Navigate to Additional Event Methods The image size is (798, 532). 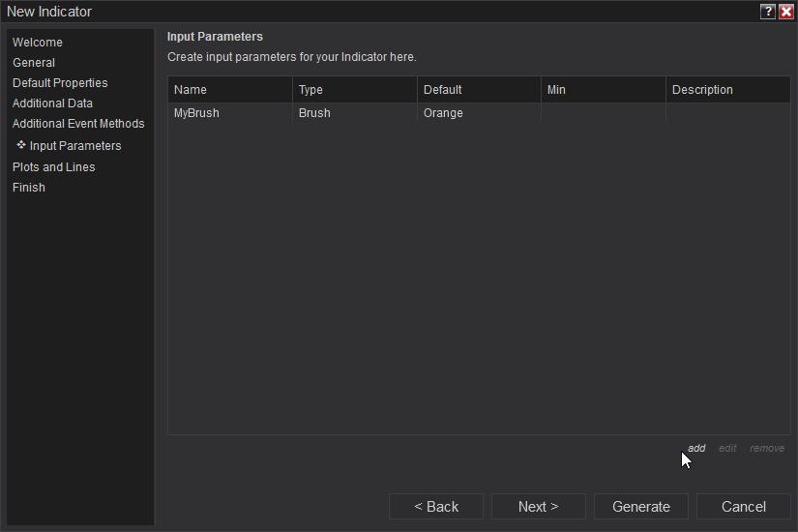(78, 124)
